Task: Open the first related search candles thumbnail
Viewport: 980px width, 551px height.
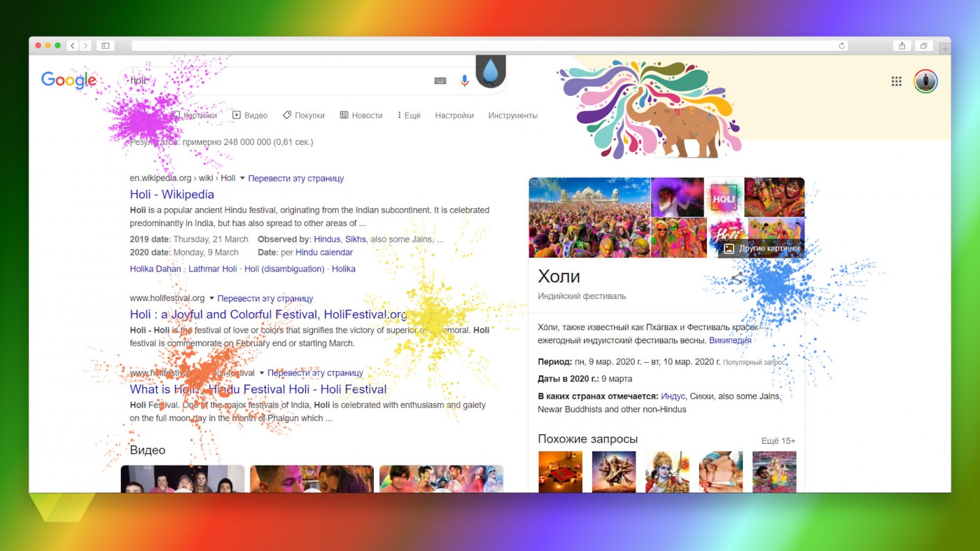Action: (x=561, y=471)
